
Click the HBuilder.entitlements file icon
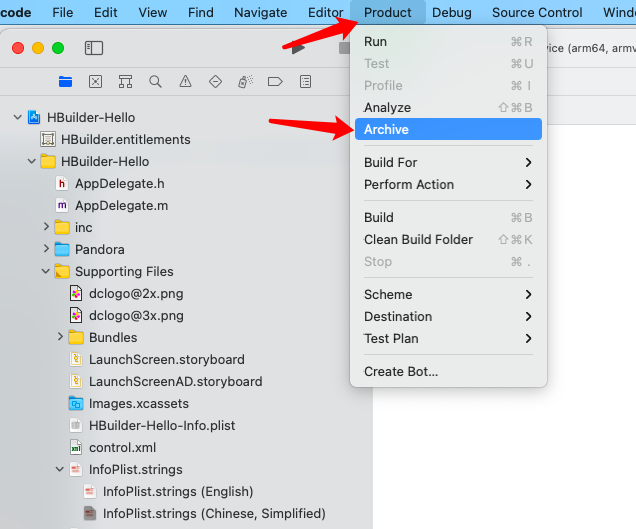tap(48, 139)
